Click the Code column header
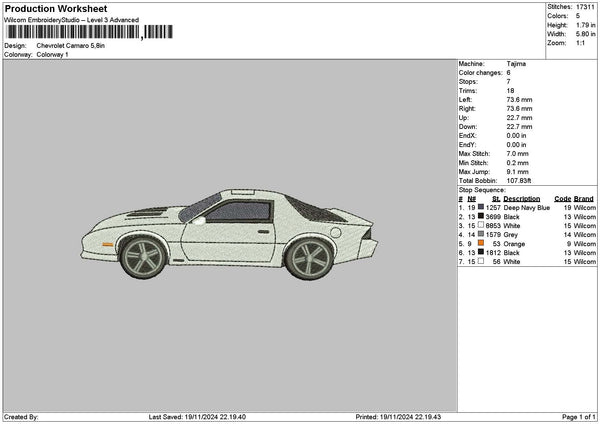This screenshot has width=600, height=424. 562,198
